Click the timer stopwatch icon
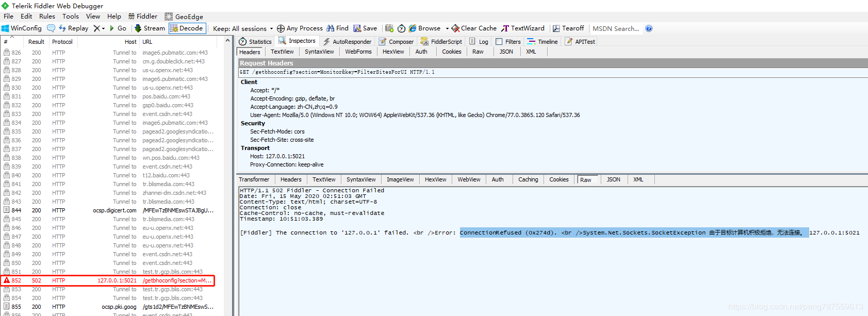This screenshot has height=316, width=868. pyautogui.click(x=401, y=28)
